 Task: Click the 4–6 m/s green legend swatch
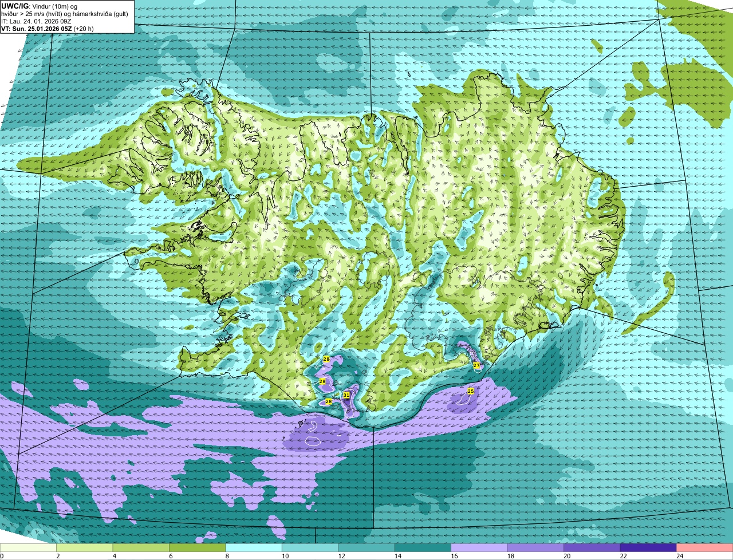[141, 548]
